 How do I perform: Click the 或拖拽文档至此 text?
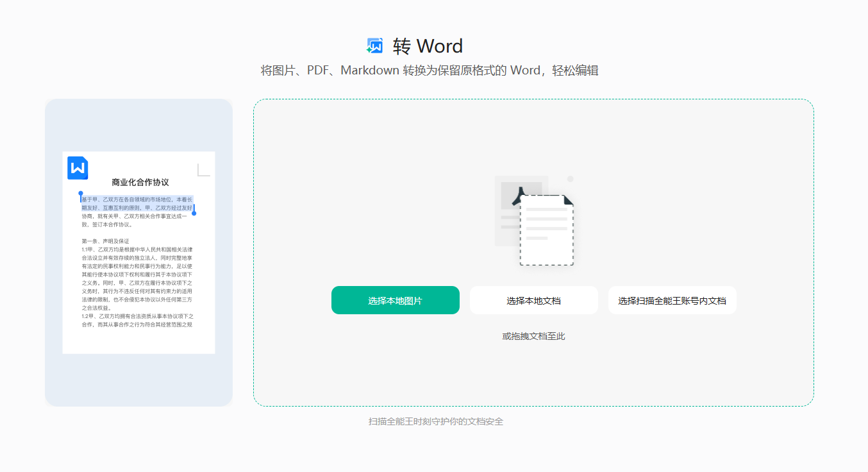[533, 336]
